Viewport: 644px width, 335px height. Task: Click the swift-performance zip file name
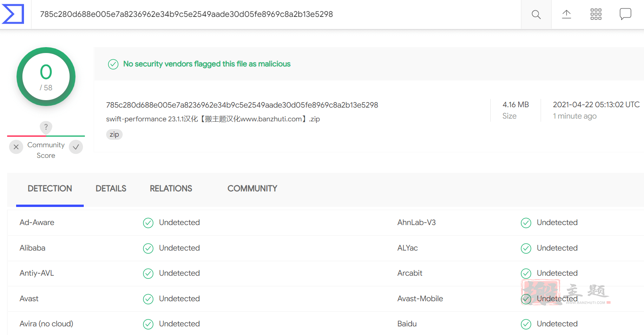tap(213, 119)
